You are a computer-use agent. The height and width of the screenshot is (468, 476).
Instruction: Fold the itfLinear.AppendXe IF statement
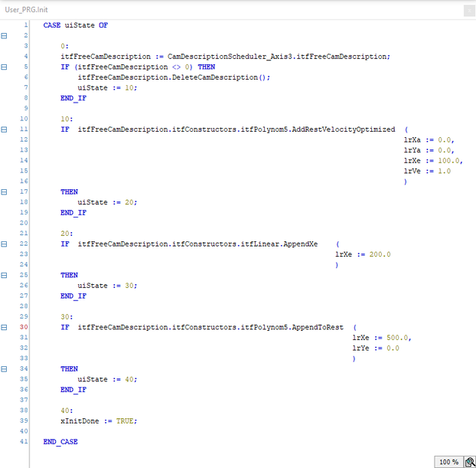(5, 244)
